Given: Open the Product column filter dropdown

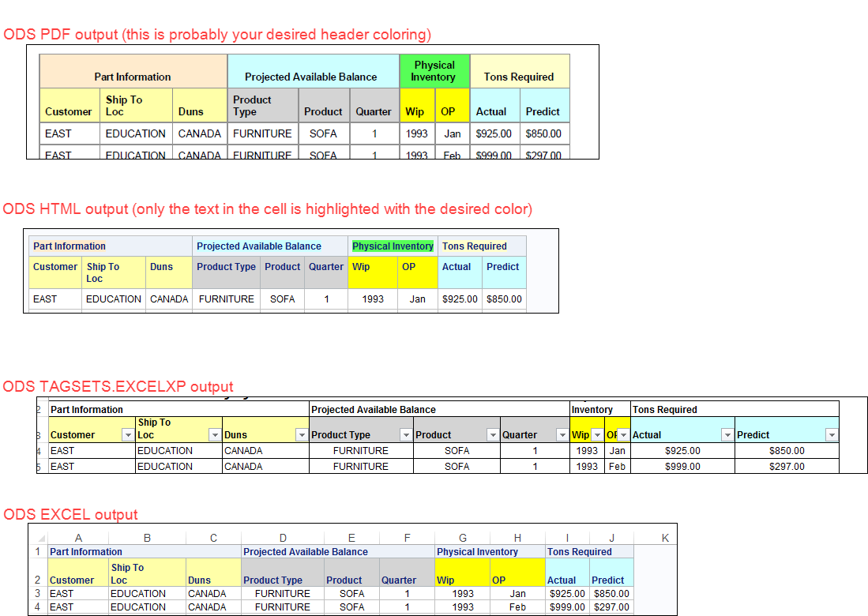Looking at the screenshot, I should pos(492,434).
